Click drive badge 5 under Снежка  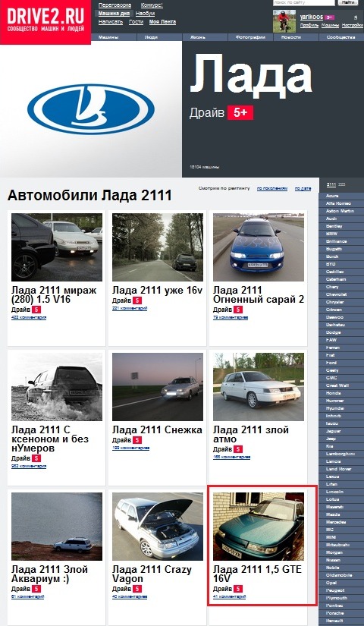tap(137, 440)
